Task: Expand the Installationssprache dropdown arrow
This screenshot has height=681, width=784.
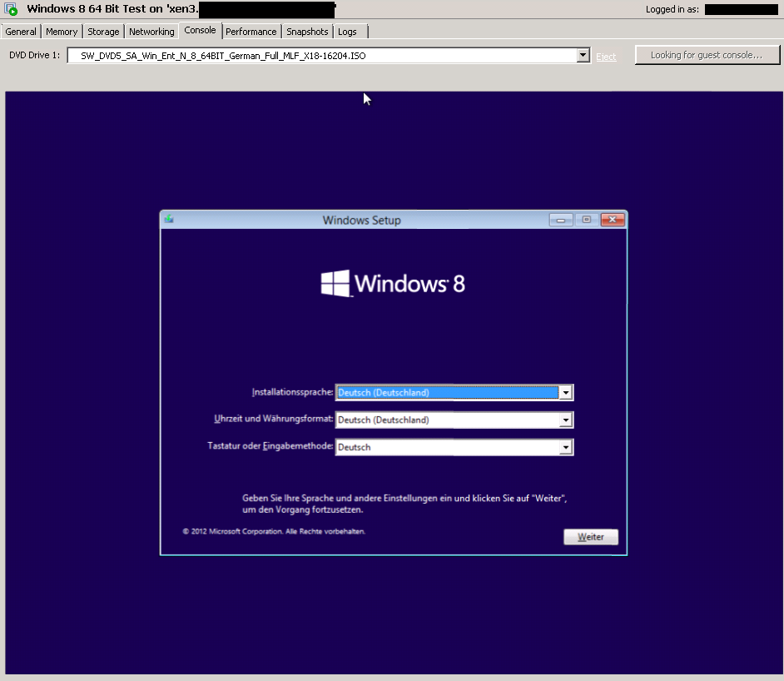Action: pyautogui.click(x=565, y=392)
